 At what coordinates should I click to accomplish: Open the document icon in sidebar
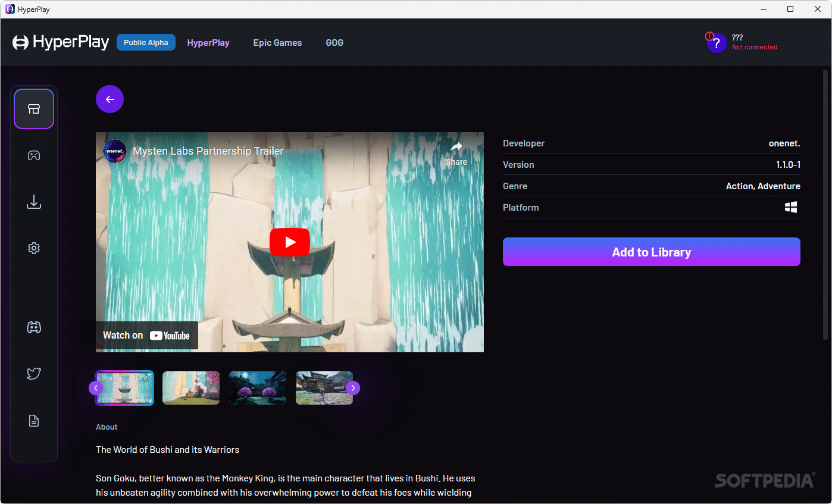[34, 421]
